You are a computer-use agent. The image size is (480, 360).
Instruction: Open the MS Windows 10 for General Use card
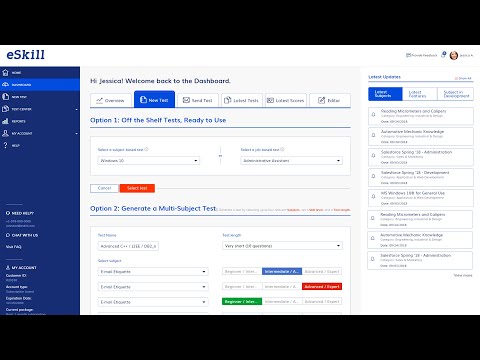pyautogui.click(x=421, y=198)
